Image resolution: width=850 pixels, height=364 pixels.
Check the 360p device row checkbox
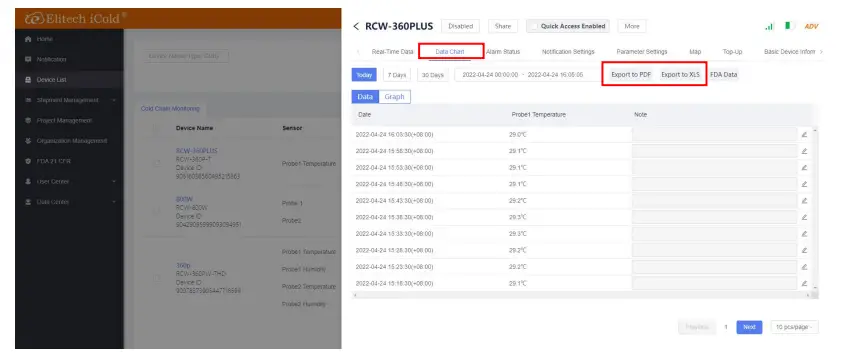pyautogui.click(x=157, y=278)
